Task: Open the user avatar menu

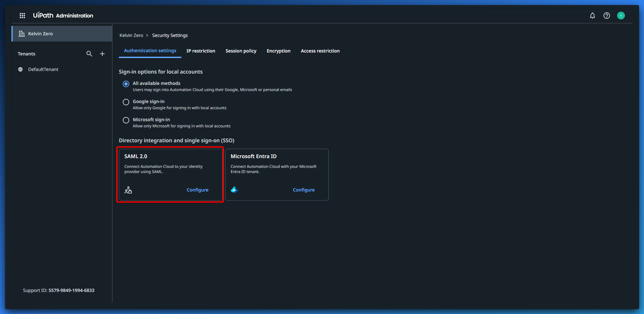Action: coord(621,16)
